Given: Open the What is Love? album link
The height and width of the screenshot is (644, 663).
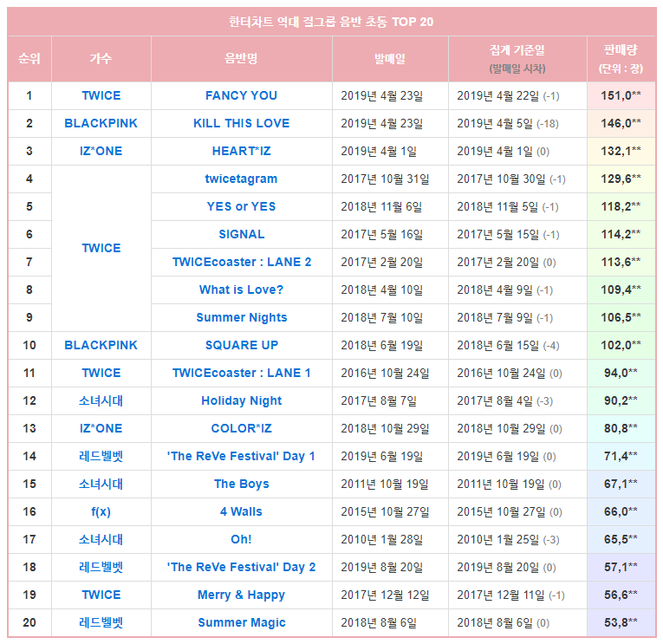Looking at the screenshot, I should pyautogui.click(x=242, y=289).
